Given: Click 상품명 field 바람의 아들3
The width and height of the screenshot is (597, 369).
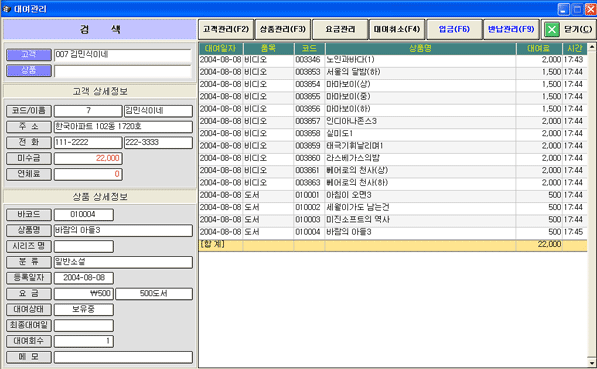Looking at the screenshot, I should pyautogui.click(x=123, y=230).
